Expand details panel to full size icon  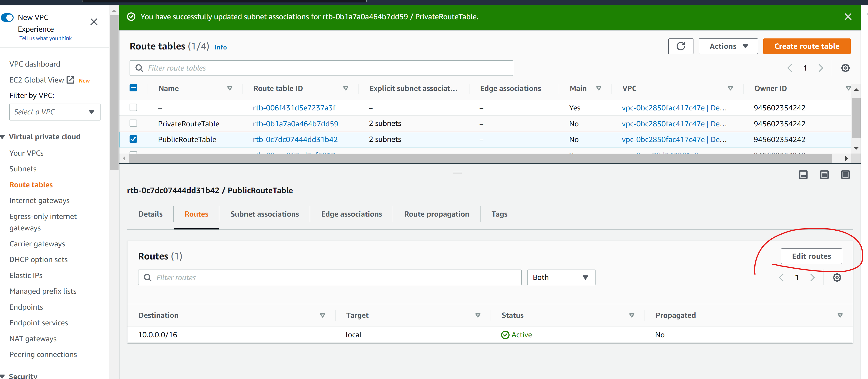click(845, 175)
